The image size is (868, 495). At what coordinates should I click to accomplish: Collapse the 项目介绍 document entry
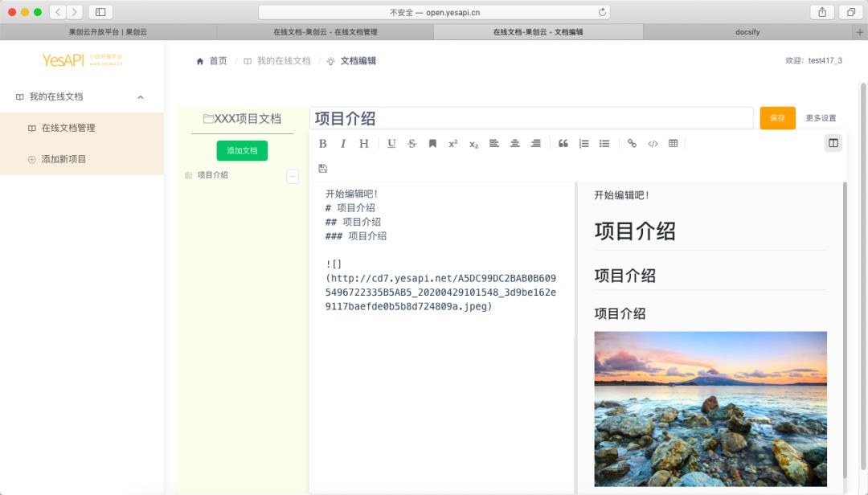coord(293,176)
